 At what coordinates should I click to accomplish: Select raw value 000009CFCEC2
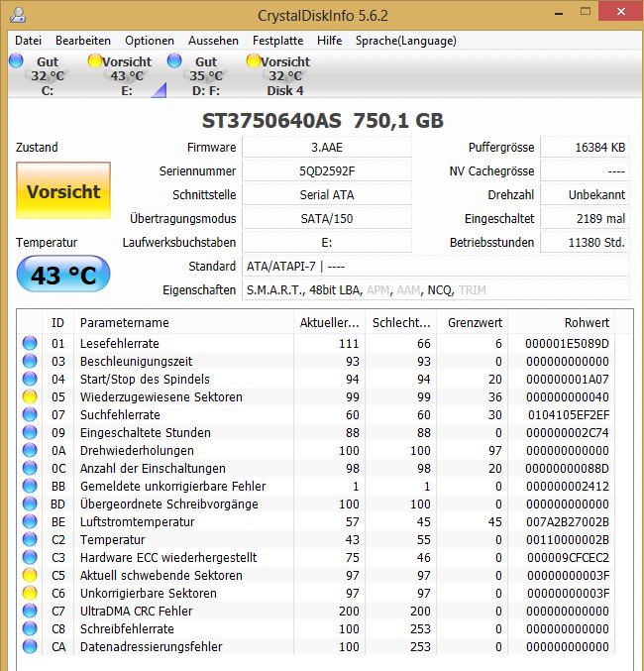568,557
